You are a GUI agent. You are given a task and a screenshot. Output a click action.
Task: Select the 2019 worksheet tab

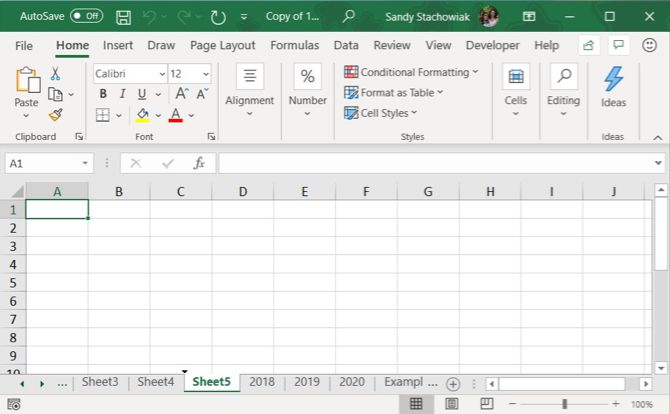tap(307, 382)
